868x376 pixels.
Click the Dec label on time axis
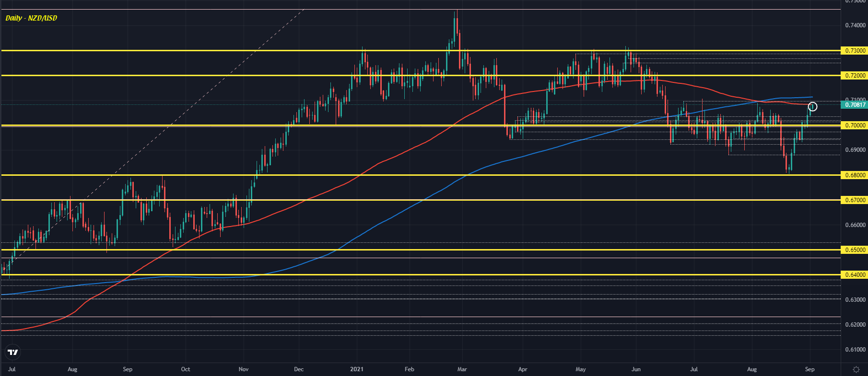299,369
